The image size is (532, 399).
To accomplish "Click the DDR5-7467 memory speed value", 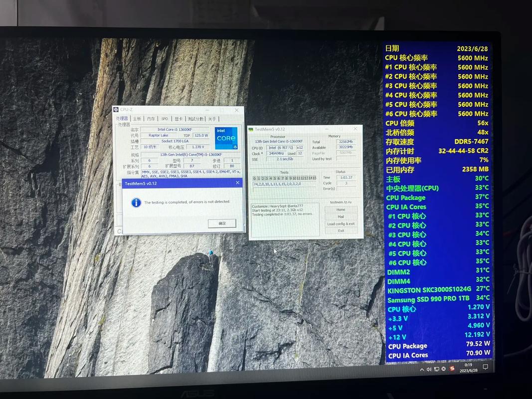I will coord(471,142).
